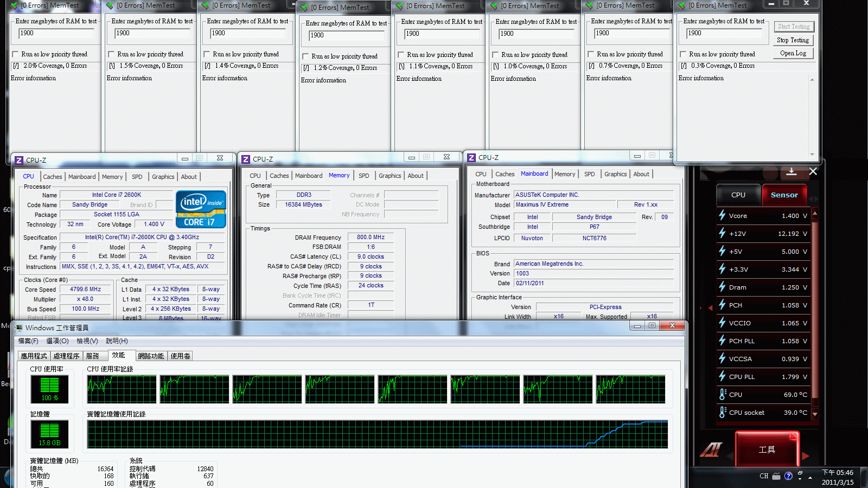Click the Stop Testing button in MemTest
This screenshot has width=868, height=488.
[793, 40]
